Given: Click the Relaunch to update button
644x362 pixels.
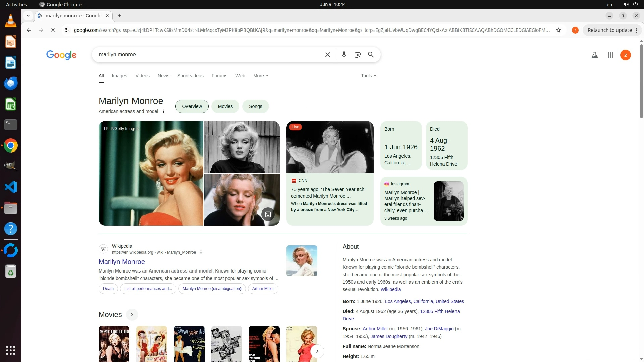Looking at the screenshot, I should [609, 30].
